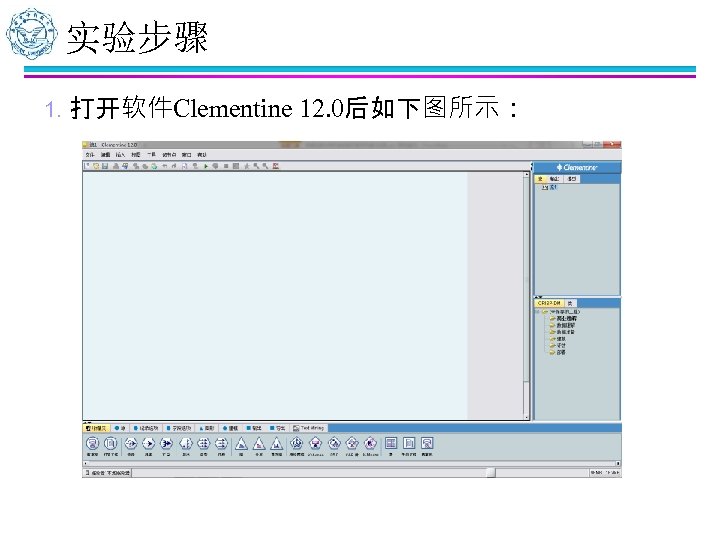The width and height of the screenshot is (720, 540).
Task: Switch to the 导出 Export palette tab
Action: [x=277, y=428]
